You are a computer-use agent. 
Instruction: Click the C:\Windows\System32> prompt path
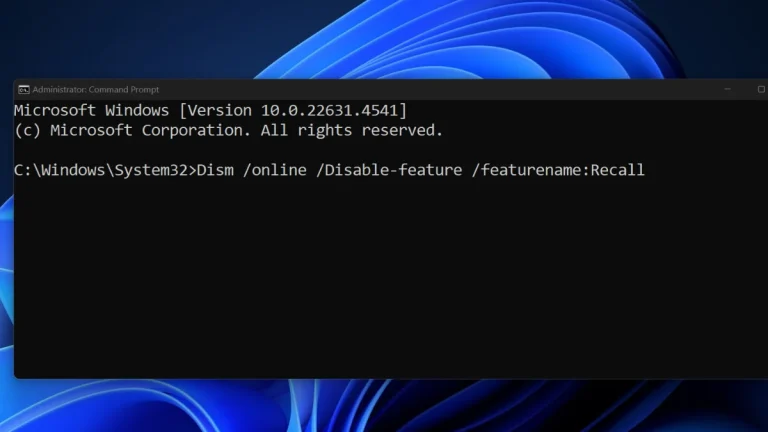[x=105, y=170]
